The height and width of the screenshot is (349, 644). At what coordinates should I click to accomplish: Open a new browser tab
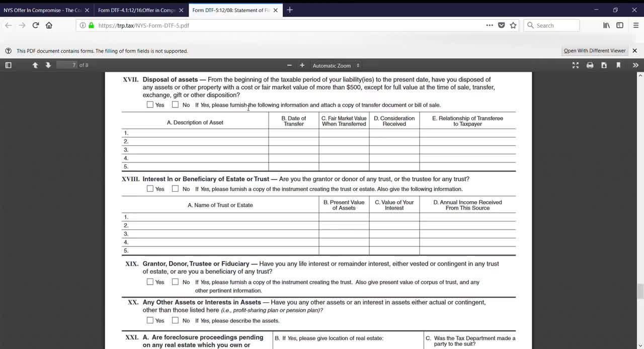[x=289, y=10]
